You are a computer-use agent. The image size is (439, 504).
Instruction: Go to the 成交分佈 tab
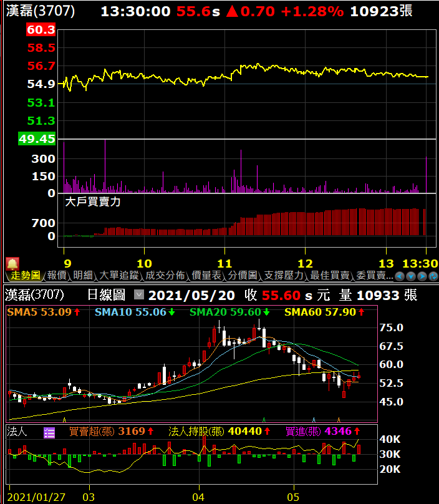tap(165, 275)
